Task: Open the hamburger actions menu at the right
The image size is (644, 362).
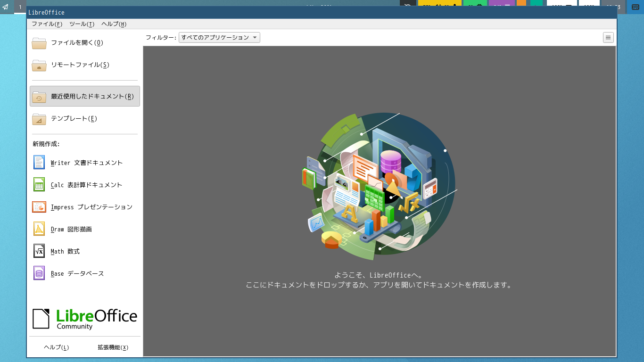Action: point(608,38)
